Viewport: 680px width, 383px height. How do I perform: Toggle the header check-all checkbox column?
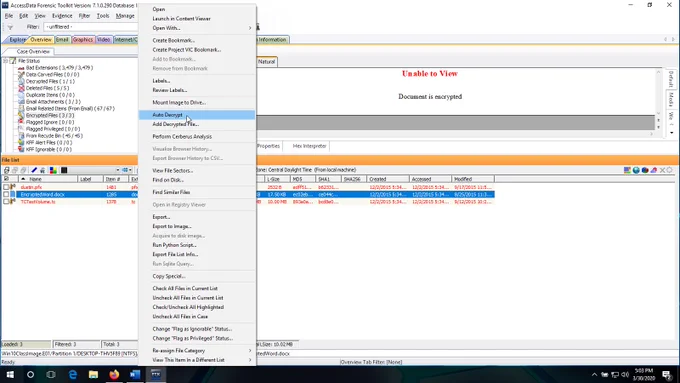click(x=6, y=179)
